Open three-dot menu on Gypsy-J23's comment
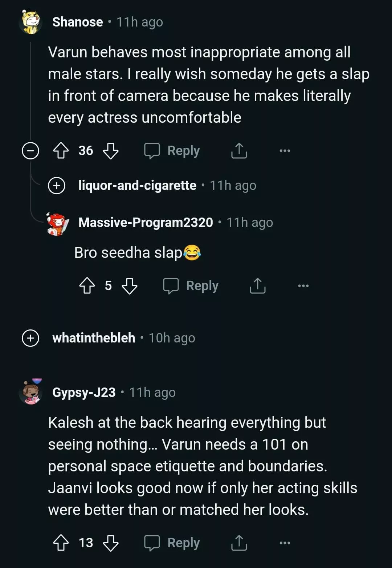Screen dimensions: 392x568 285,543
